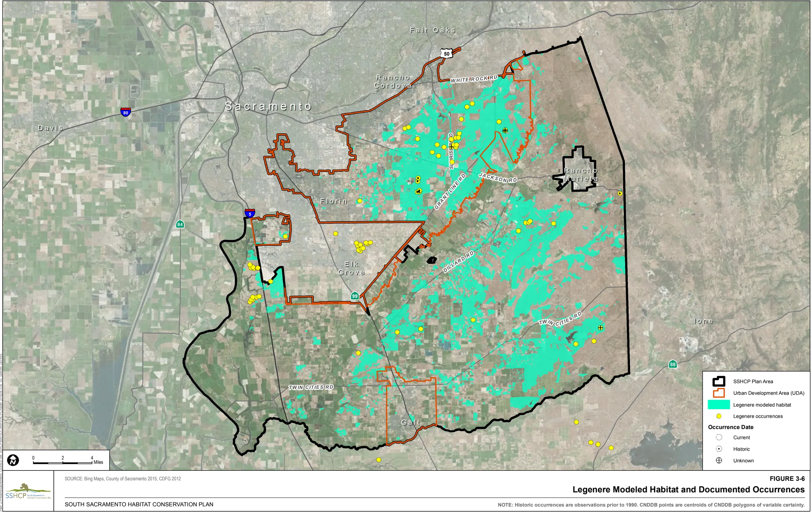The width and height of the screenshot is (812, 512).
Task: Click the Historic occurrence date legend symbol
Action: (x=719, y=449)
